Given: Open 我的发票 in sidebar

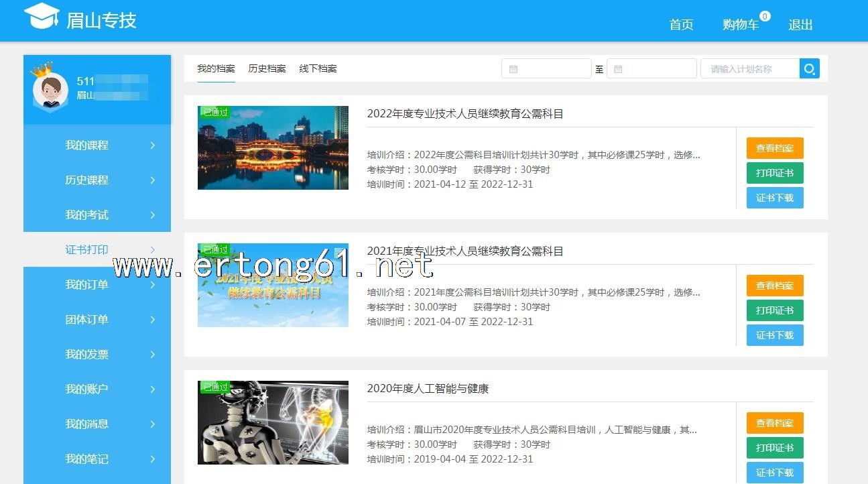Looking at the screenshot, I should (86, 355).
